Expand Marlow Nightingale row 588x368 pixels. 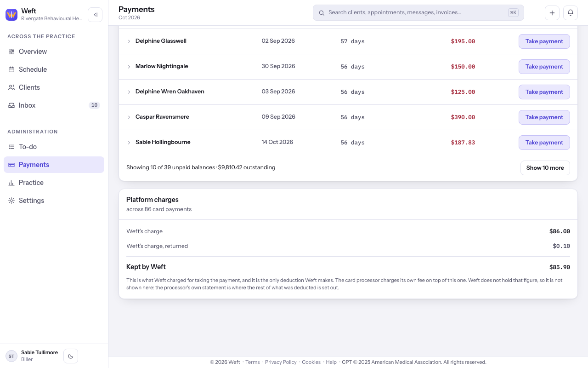click(x=129, y=67)
